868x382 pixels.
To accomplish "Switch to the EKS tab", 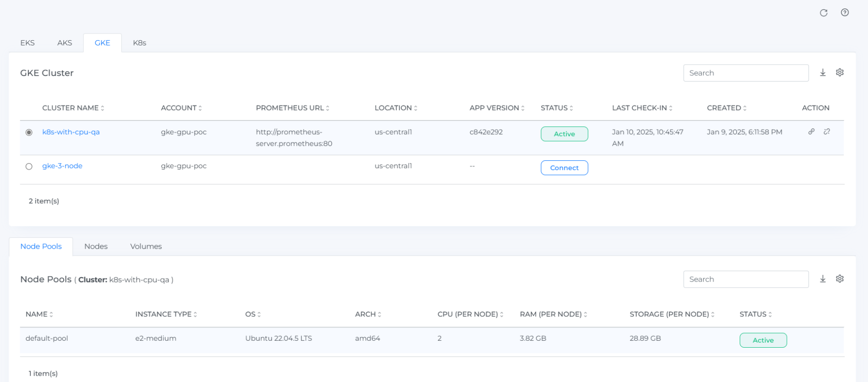I will (27, 43).
